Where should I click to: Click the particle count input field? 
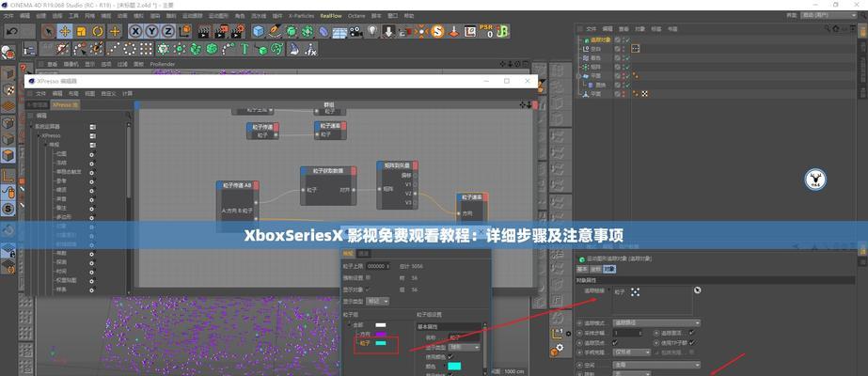coord(377,267)
